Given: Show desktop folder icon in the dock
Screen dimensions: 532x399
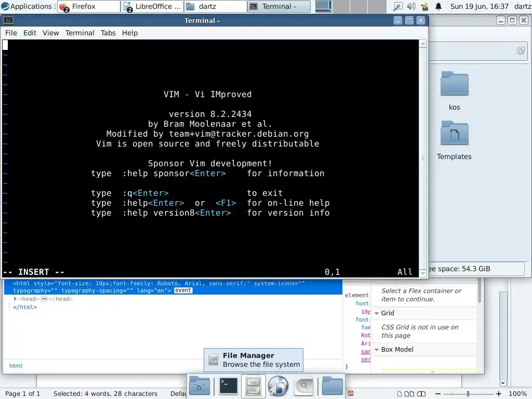Looking at the screenshot, I should point(199,386).
